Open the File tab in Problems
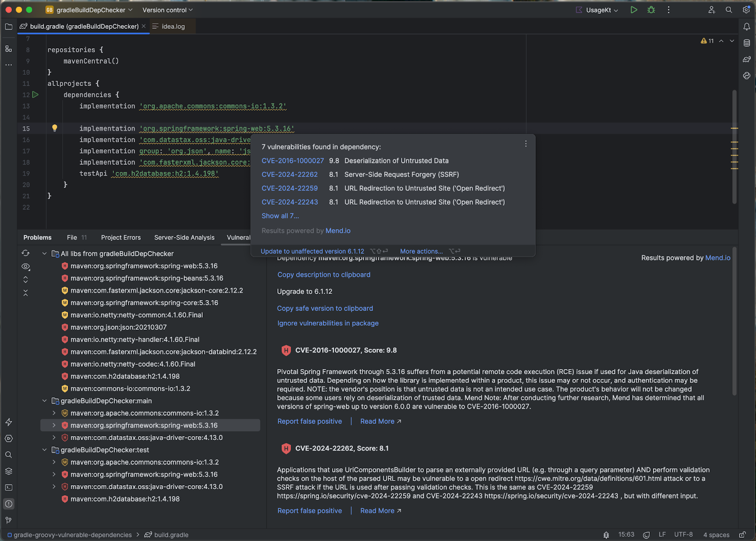Viewport: 756px width, 541px height. coord(77,238)
